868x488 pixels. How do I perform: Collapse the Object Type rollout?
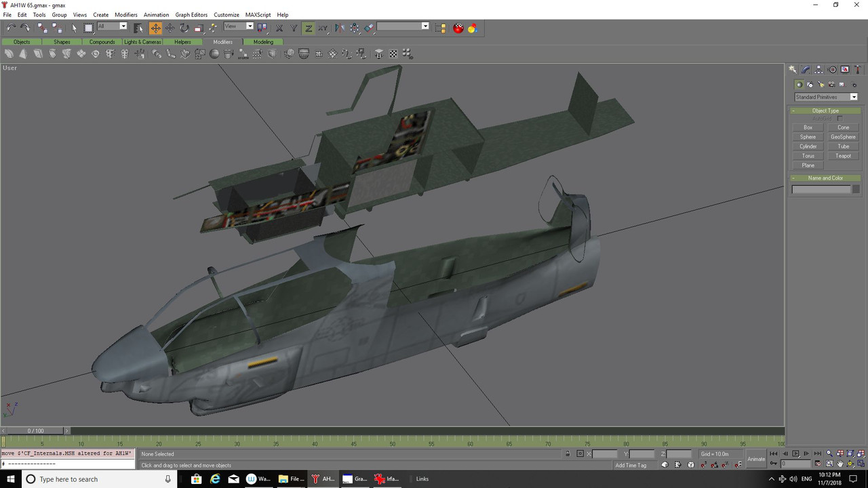tap(825, 110)
